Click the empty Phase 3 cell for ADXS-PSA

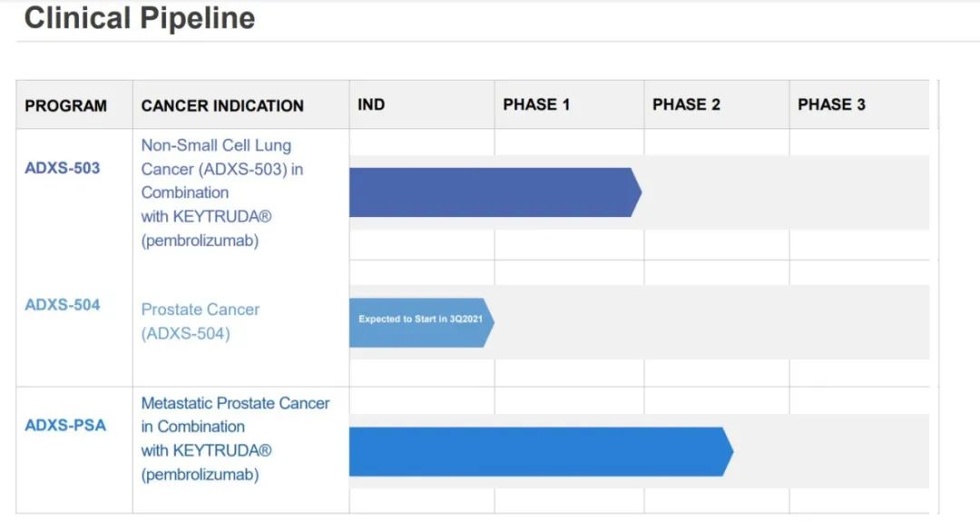pyautogui.click(x=858, y=451)
